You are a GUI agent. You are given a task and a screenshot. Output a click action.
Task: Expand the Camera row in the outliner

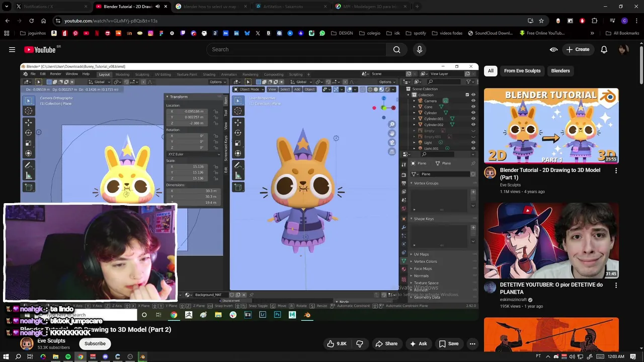click(415, 101)
